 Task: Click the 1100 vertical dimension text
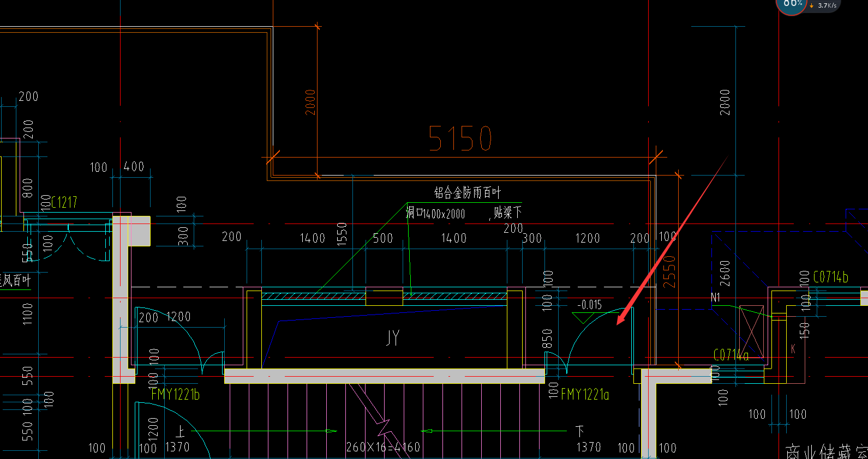coord(27,314)
